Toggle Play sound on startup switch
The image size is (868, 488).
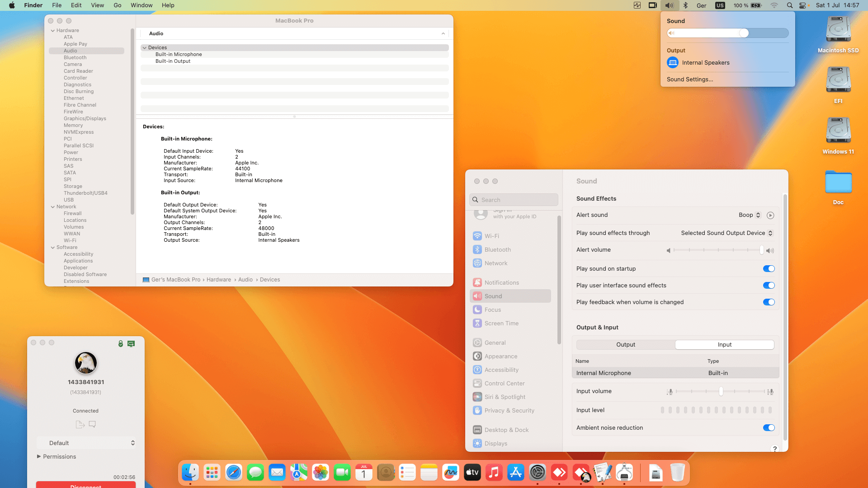tap(769, 269)
